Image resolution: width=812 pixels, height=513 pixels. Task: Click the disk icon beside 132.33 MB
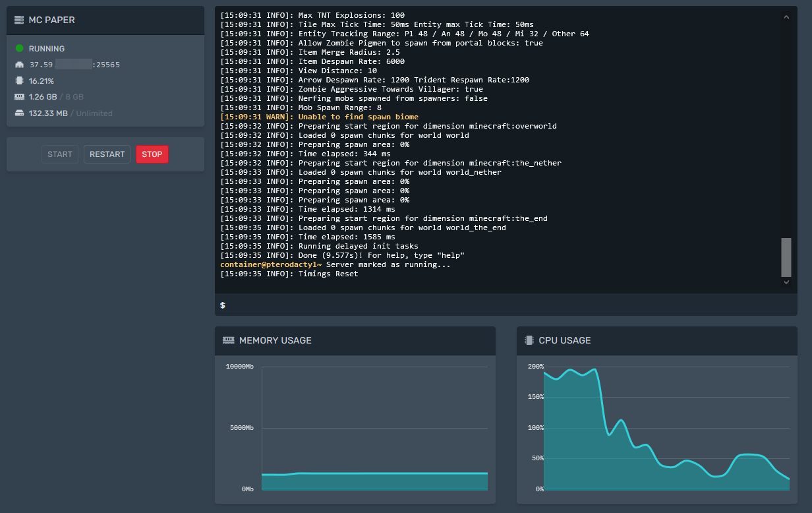[19, 113]
